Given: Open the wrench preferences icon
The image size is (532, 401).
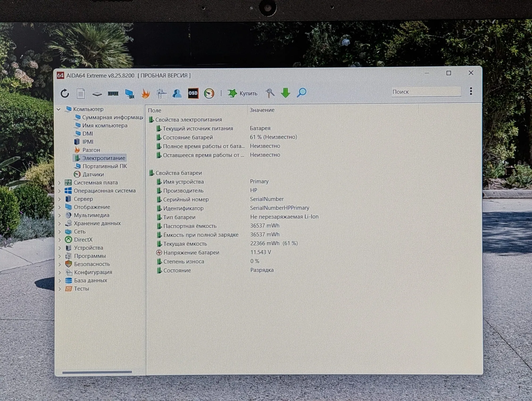Looking at the screenshot, I should [x=270, y=93].
